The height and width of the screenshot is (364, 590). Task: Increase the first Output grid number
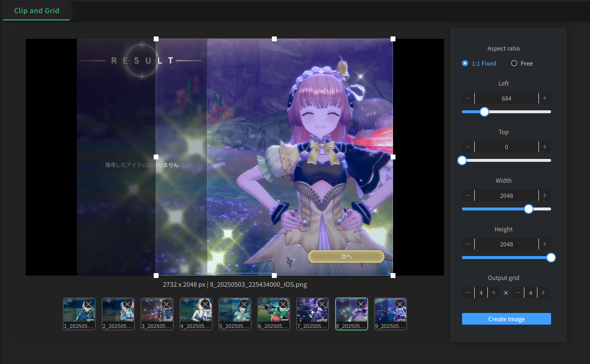click(494, 293)
